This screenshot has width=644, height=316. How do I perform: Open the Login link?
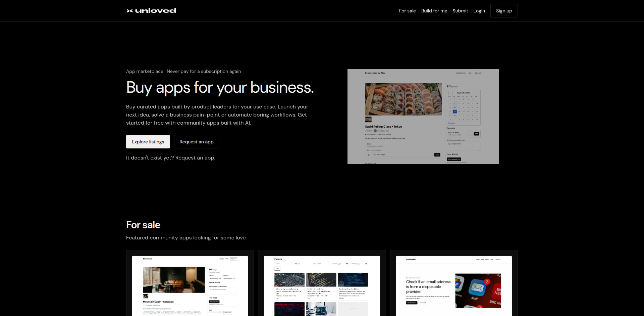point(479,11)
